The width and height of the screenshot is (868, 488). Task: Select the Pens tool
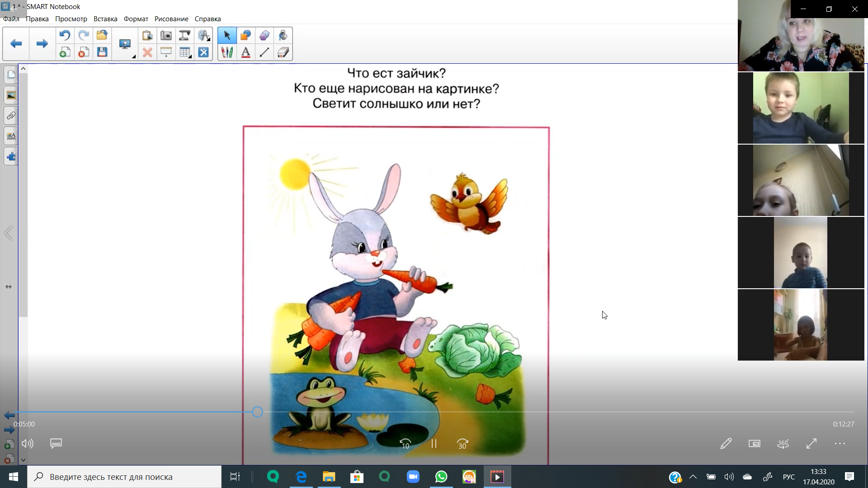coord(227,52)
